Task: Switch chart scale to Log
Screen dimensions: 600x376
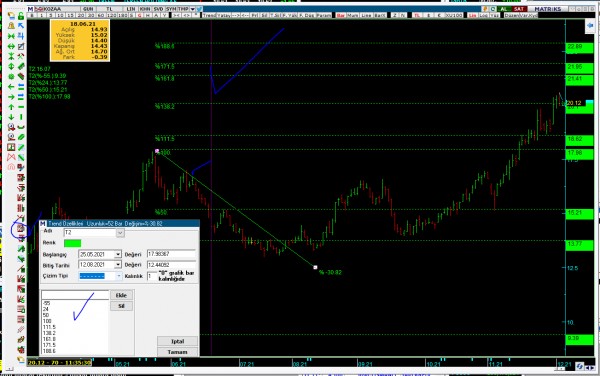Action: pyautogui.click(x=484, y=15)
